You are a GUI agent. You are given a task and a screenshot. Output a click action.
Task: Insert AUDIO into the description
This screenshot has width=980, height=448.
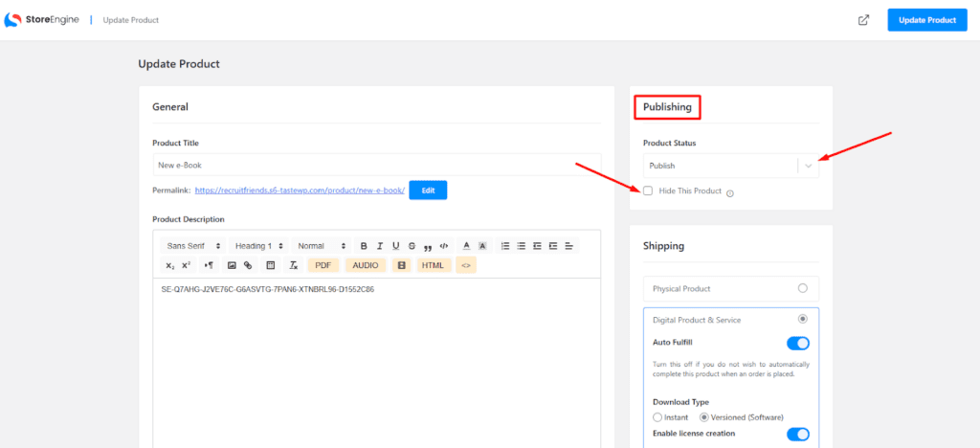[366, 265]
